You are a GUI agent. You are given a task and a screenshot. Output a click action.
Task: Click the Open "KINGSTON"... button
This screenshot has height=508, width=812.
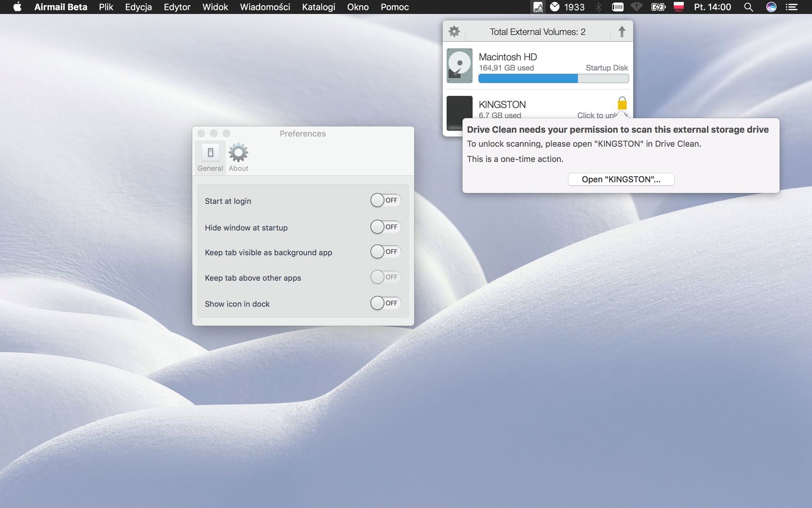point(621,180)
